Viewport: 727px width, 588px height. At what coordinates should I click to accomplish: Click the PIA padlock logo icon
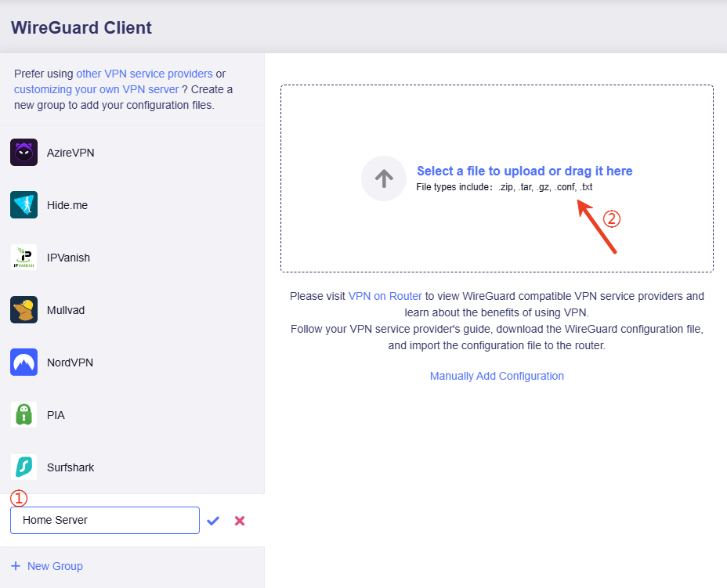tap(24, 414)
